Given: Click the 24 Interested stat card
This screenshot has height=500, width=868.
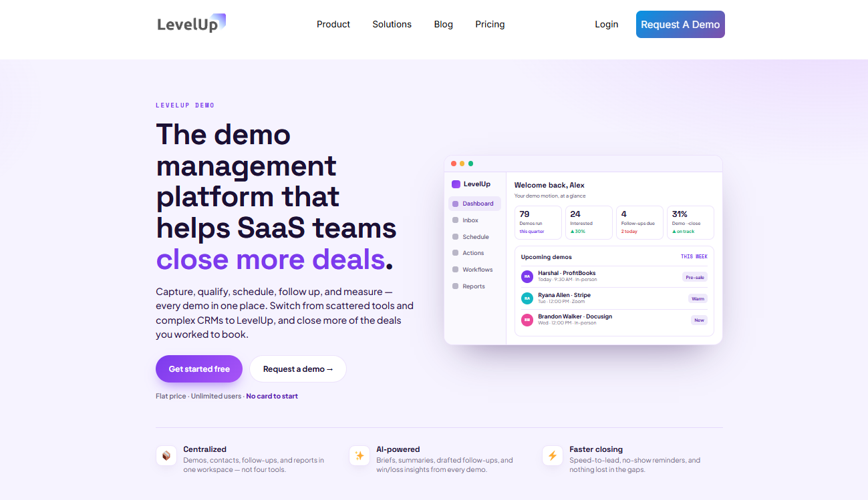Looking at the screenshot, I should click(589, 222).
